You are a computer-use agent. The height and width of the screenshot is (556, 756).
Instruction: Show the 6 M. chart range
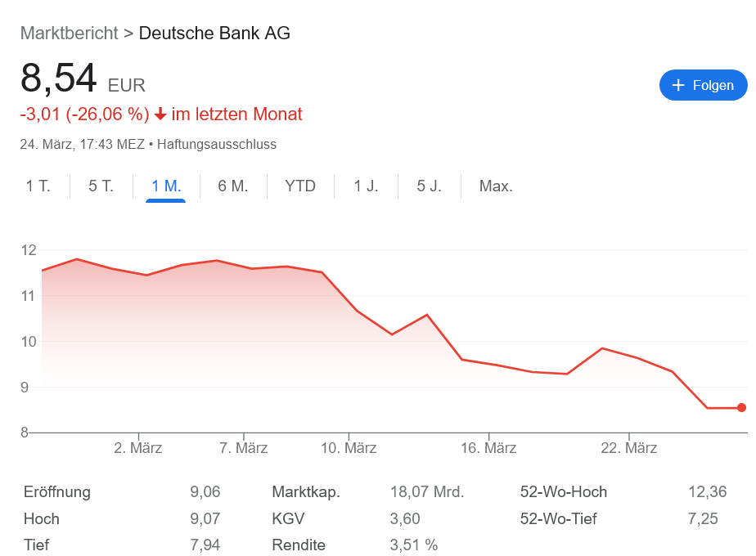tap(233, 186)
